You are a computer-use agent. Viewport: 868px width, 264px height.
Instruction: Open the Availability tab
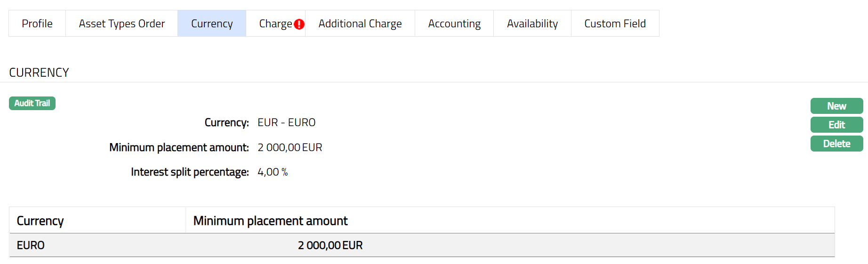532,24
